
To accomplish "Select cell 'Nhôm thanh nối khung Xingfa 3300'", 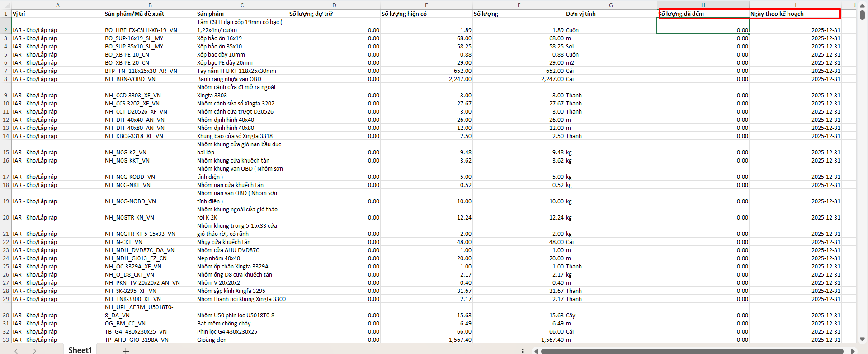I will click(242, 299).
